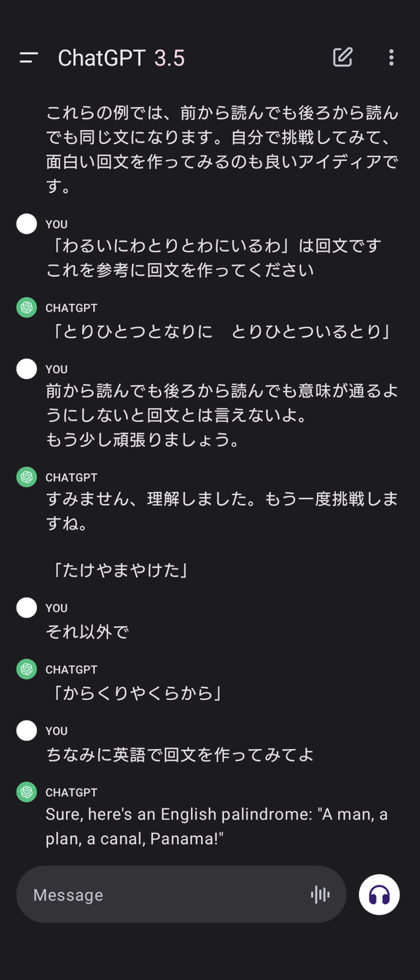Tap the English palindrome Panama response text

[x=216, y=826]
